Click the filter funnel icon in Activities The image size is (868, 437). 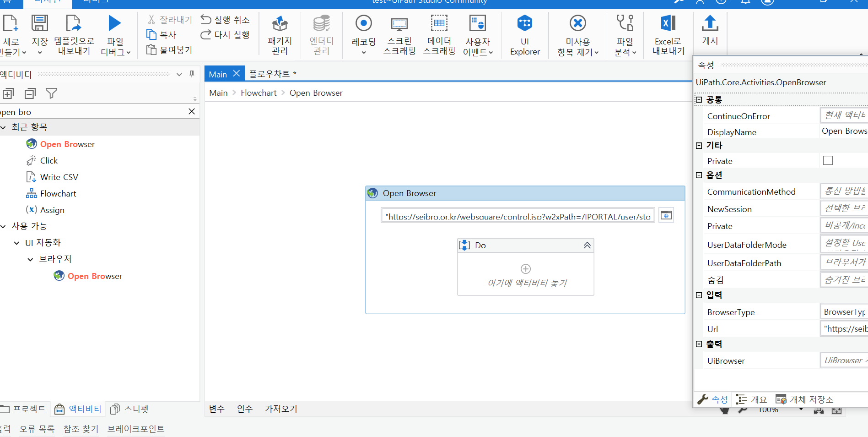52,94
